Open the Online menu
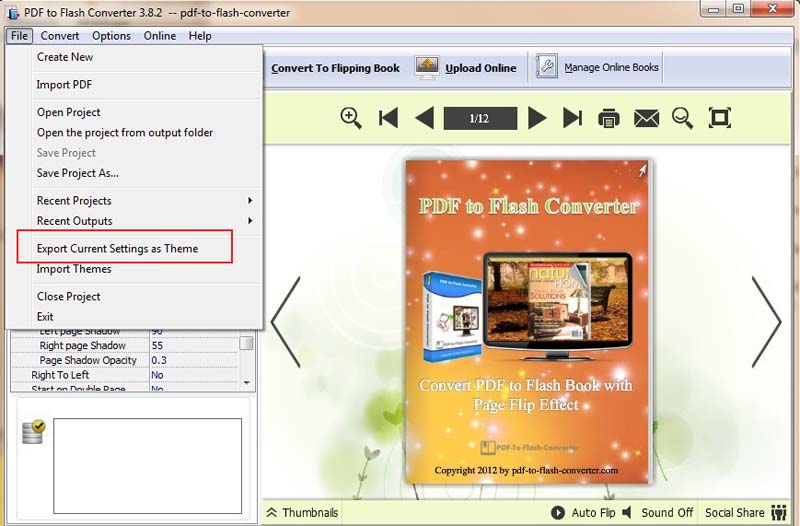800x526 pixels. pos(160,36)
